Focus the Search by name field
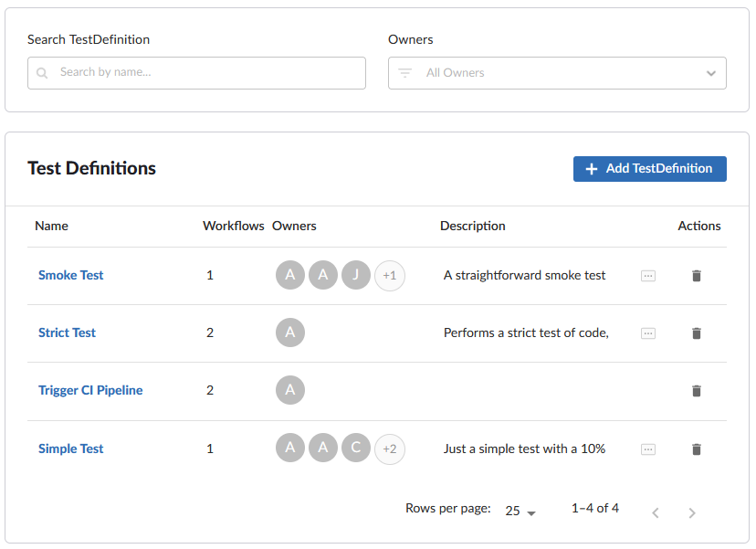The height and width of the screenshot is (549, 756). [x=205, y=73]
